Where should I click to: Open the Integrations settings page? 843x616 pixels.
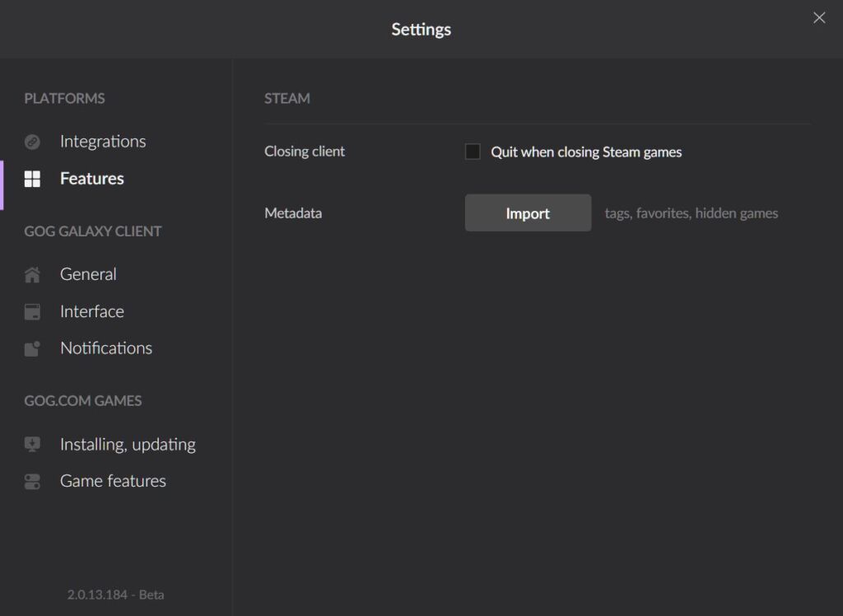point(103,142)
